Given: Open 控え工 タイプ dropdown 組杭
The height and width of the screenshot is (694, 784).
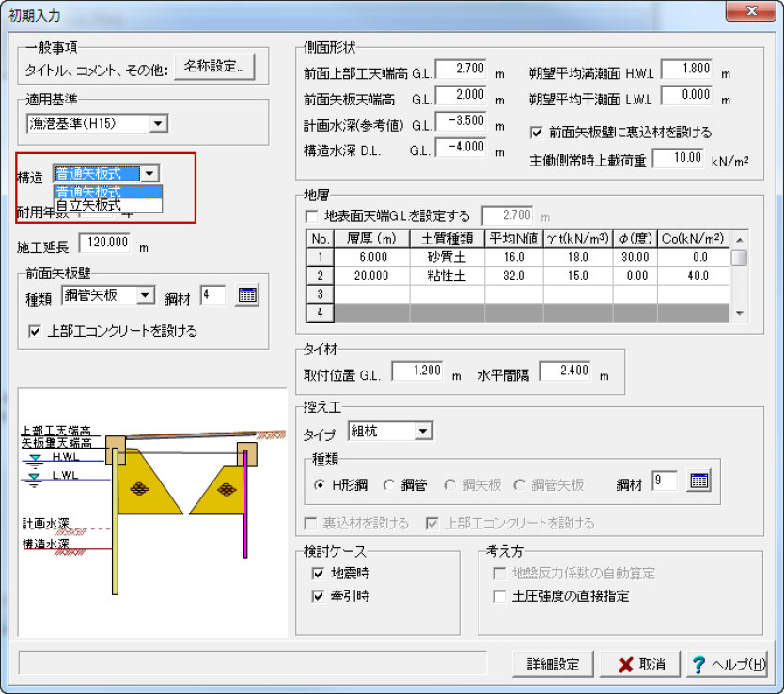Looking at the screenshot, I should (x=390, y=431).
